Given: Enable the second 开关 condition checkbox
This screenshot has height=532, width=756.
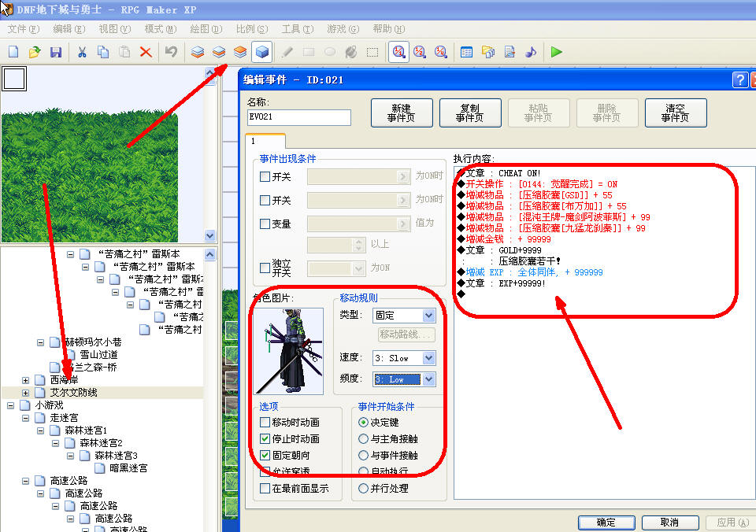Looking at the screenshot, I should 265,200.
